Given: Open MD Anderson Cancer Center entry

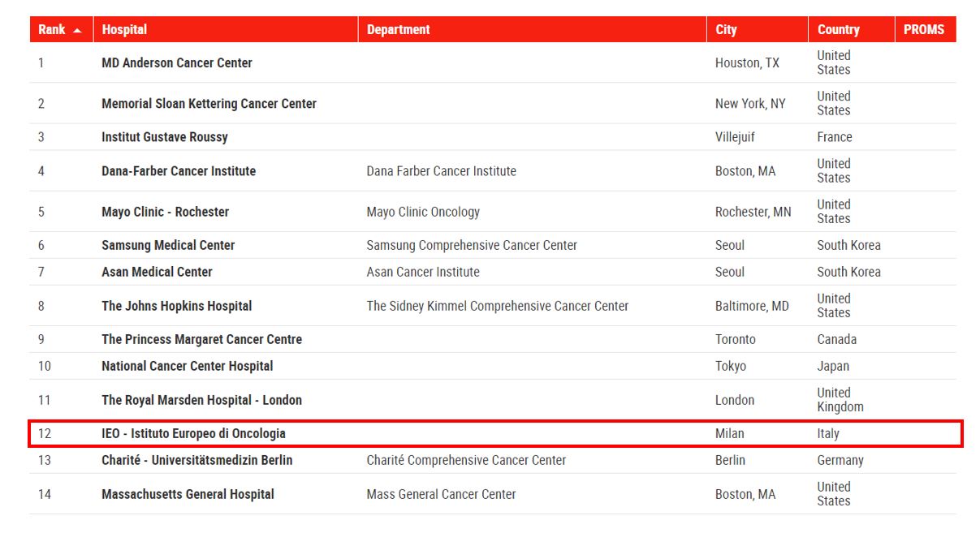Looking at the screenshot, I should click(x=176, y=62).
